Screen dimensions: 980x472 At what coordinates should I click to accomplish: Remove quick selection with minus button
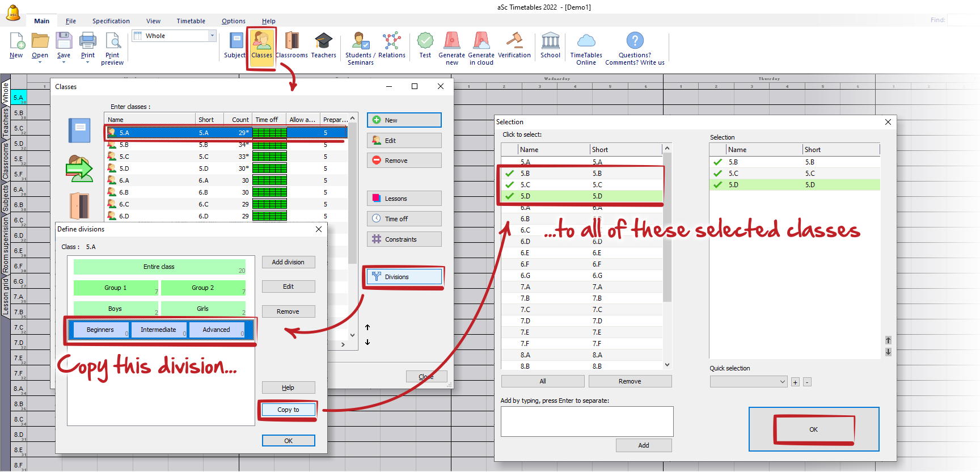(x=807, y=382)
